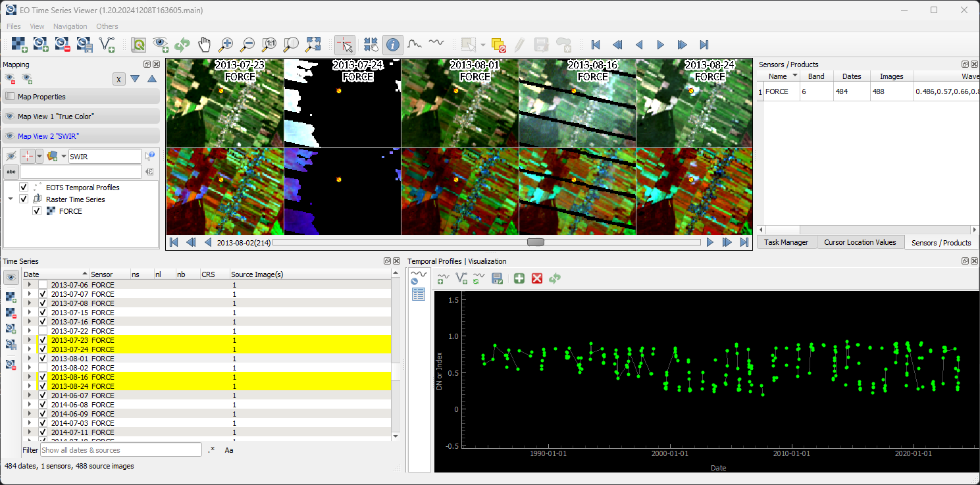This screenshot has height=485, width=980.
Task: Toggle the Aa case sensitive filter button
Action: point(229,450)
